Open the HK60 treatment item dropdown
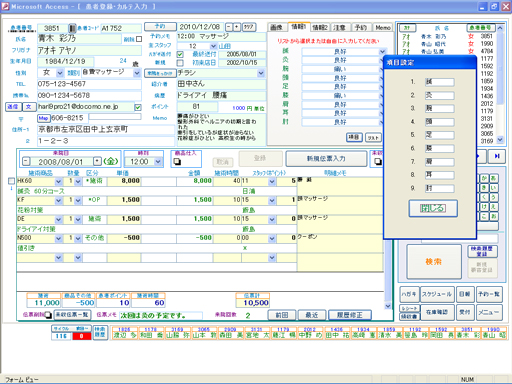 point(58,181)
